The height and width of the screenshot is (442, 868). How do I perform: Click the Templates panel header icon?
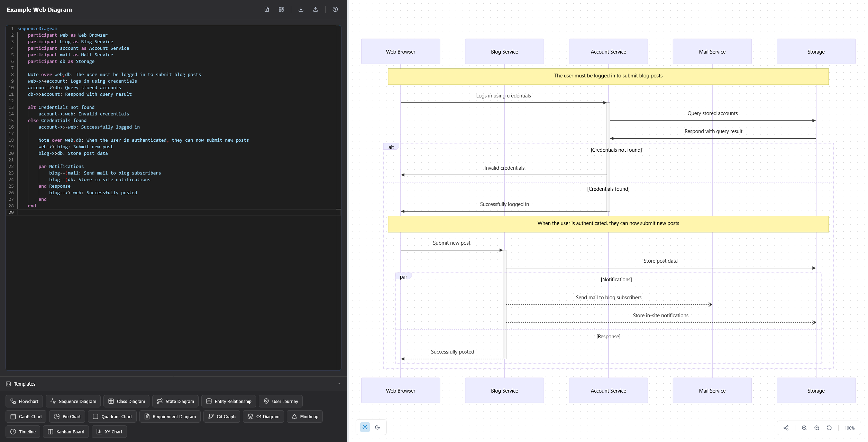pos(8,384)
